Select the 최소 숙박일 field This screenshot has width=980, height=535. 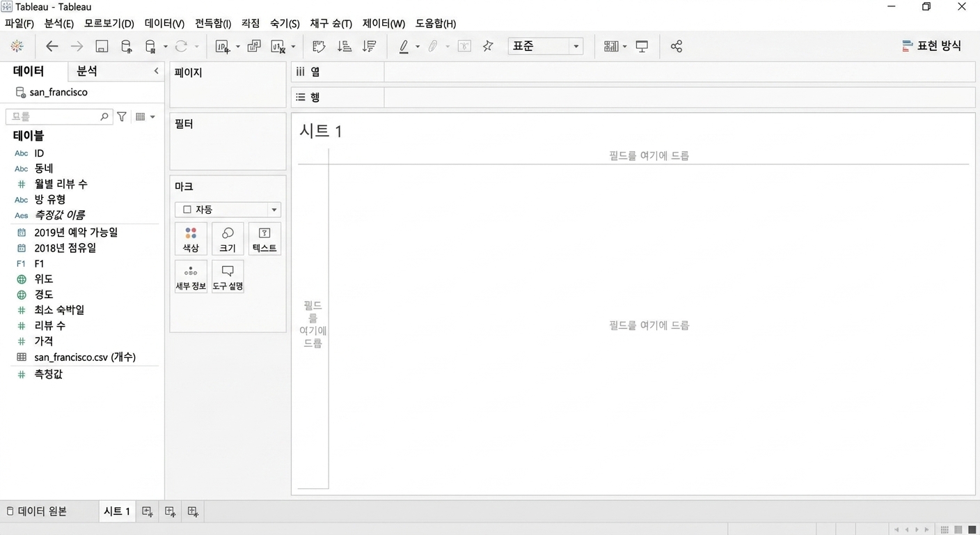pyautogui.click(x=59, y=310)
